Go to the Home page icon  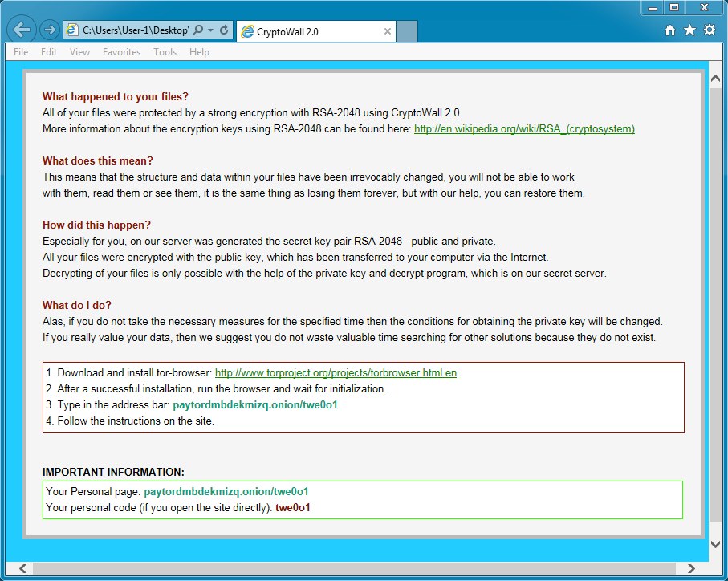(670, 30)
